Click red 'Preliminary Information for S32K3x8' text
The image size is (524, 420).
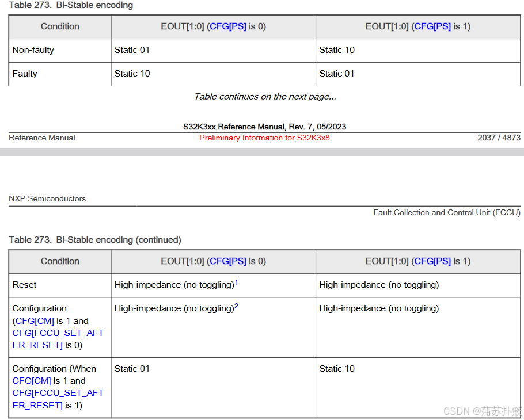[x=264, y=138]
